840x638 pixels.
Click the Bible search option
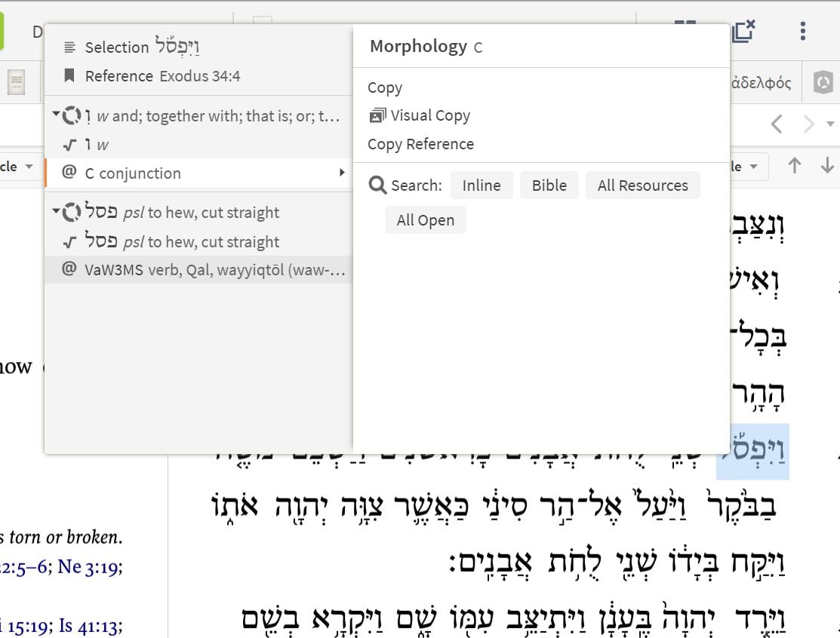549,185
